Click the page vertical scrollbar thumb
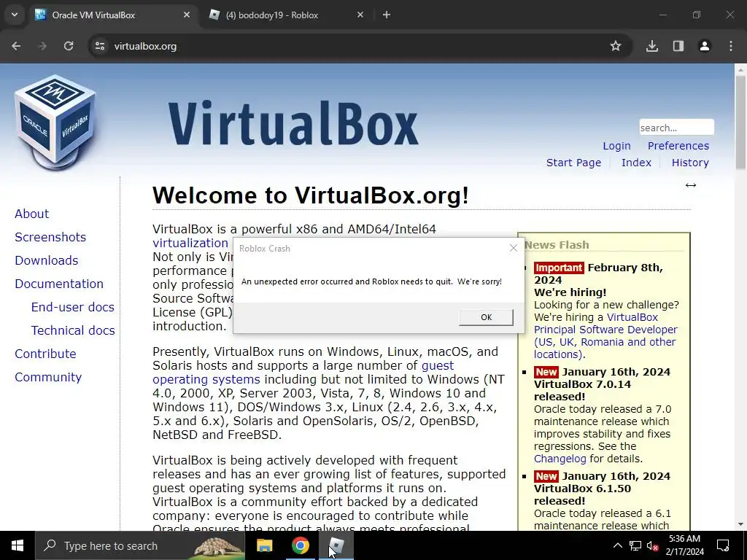The image size is (747, 560). 740,122
